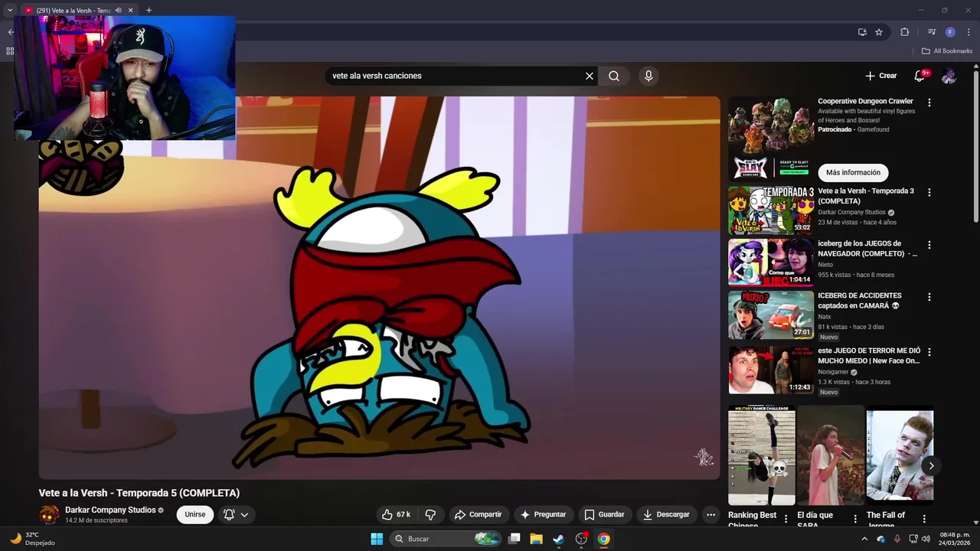Start voice search with the microphone icon
Image resolution: width=980 pixels, height=551 pixels.
pyautogui.click(x=648, y=76)
